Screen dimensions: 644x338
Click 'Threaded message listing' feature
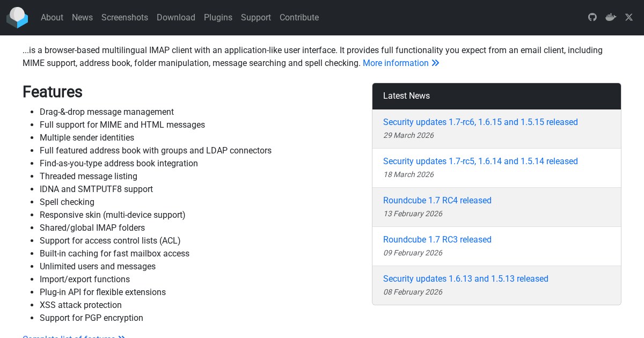(89, 177)
